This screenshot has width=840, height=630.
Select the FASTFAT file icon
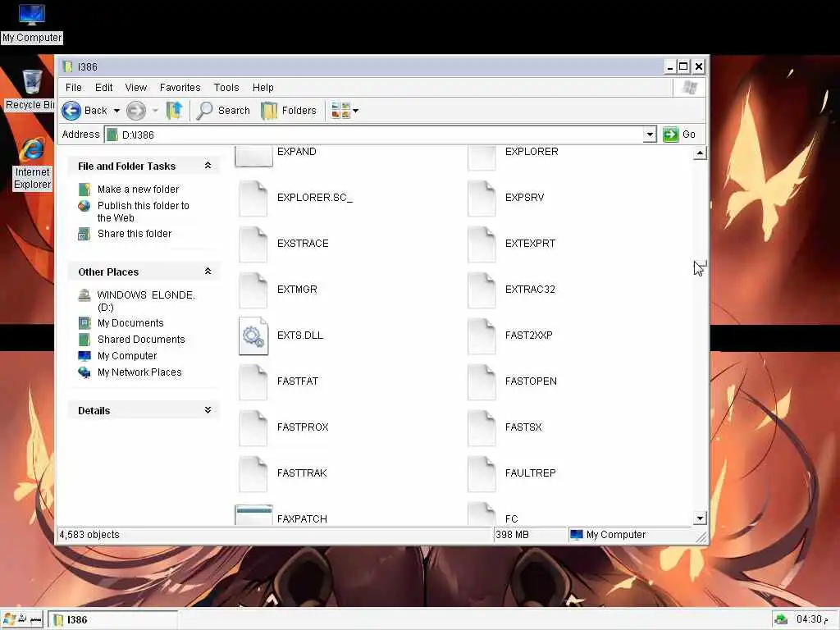(x=253, y=382)
